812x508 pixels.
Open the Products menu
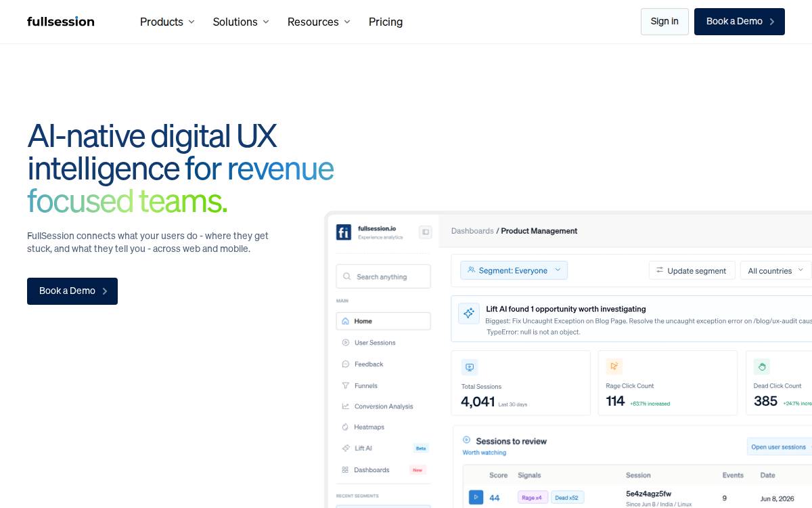click(167, 22)
